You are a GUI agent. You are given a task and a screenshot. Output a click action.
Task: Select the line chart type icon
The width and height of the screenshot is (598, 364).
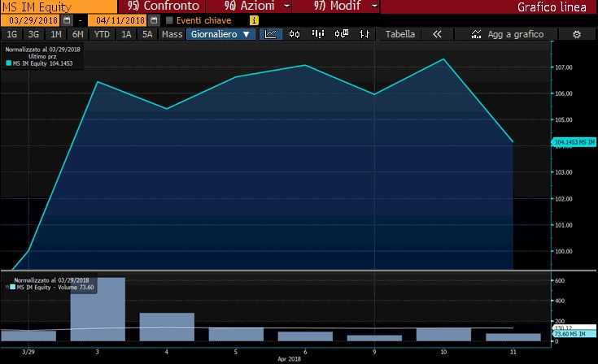(x=271, y=34)
